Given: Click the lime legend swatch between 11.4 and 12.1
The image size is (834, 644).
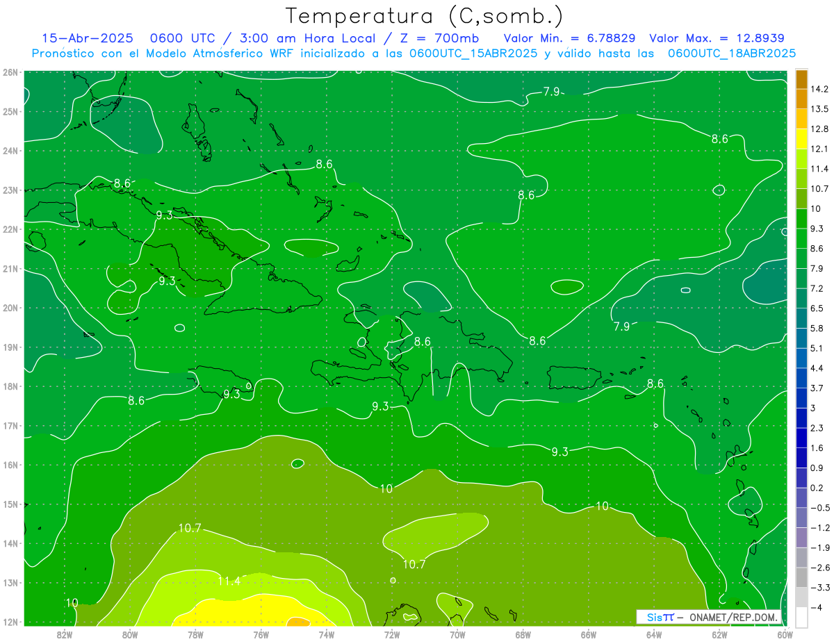Looking at the screenshot, I should point(801,158).
